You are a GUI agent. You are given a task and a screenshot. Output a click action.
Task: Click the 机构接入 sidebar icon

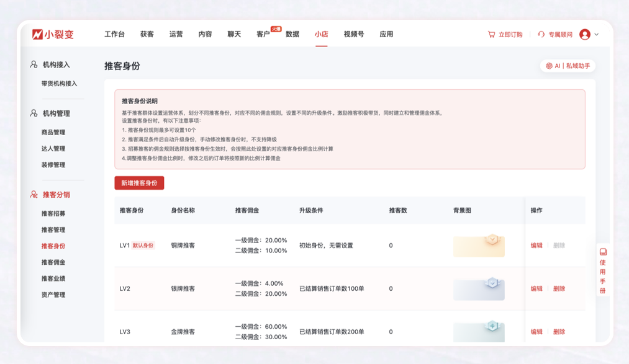[x=34, y=64]
